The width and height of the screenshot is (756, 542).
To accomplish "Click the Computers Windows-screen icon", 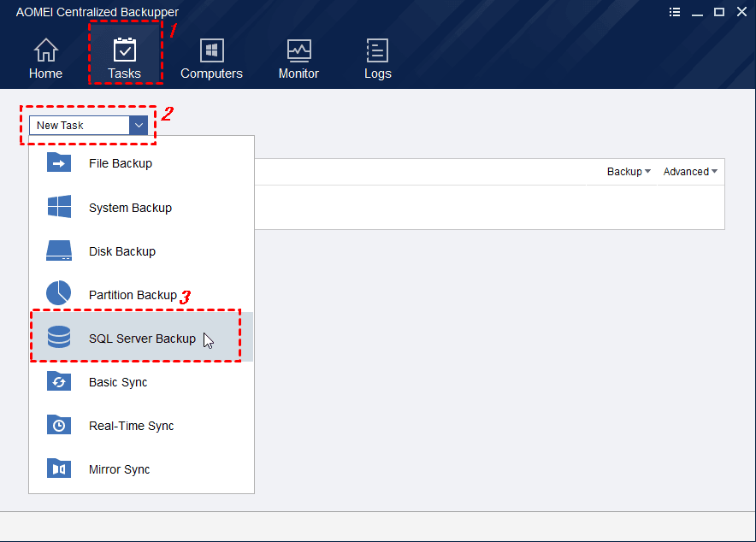I will (x=211, y=50).
